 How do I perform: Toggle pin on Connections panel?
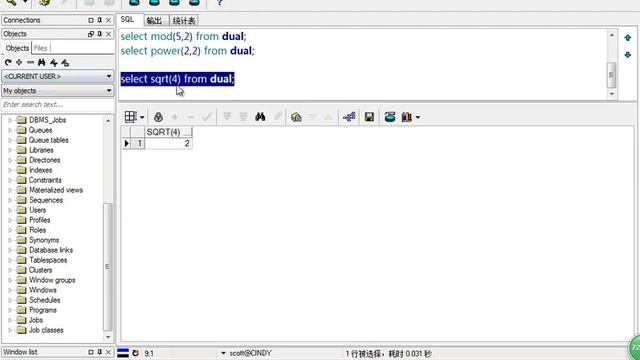(x=100, y=20)
